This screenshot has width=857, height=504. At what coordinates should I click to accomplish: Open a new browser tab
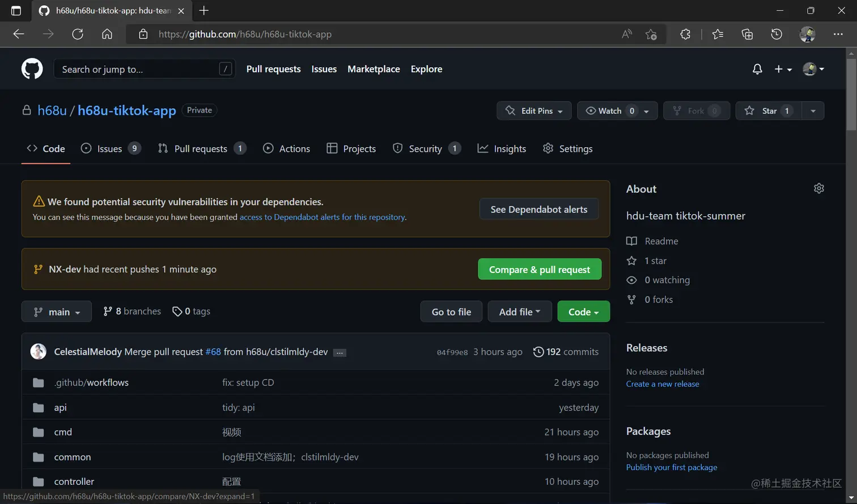pyautogui.click(x=204, y=10)
